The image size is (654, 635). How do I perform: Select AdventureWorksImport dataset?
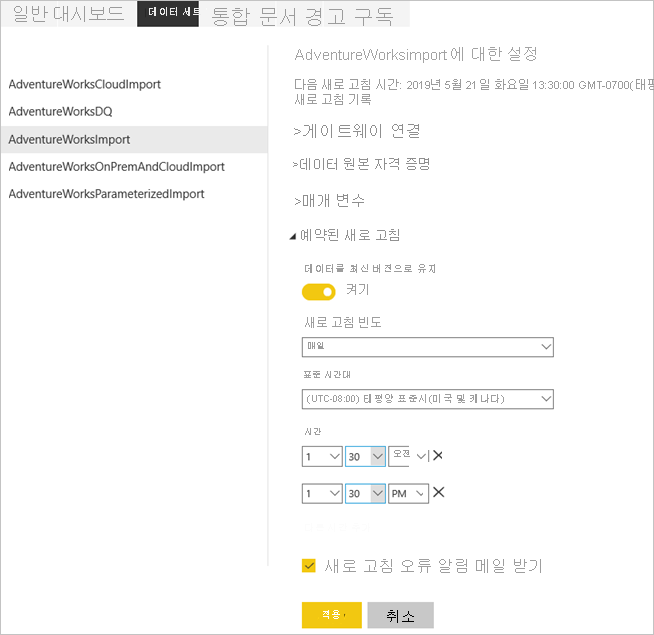click(134, 139)
